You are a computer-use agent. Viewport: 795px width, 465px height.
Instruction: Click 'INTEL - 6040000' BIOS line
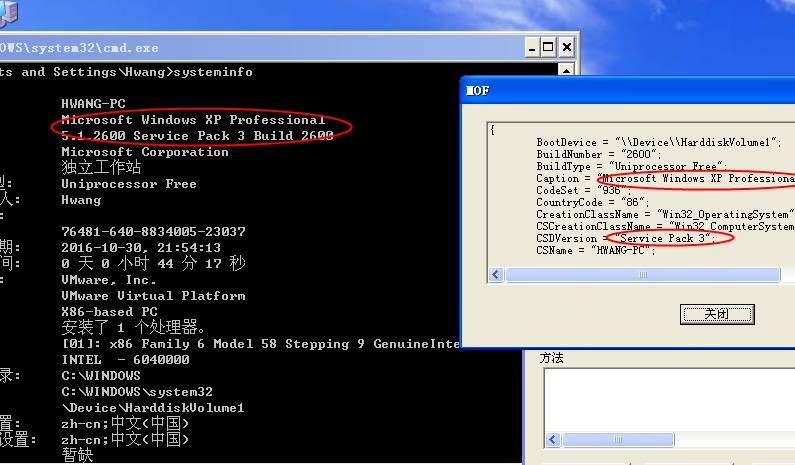pos(125,360)
